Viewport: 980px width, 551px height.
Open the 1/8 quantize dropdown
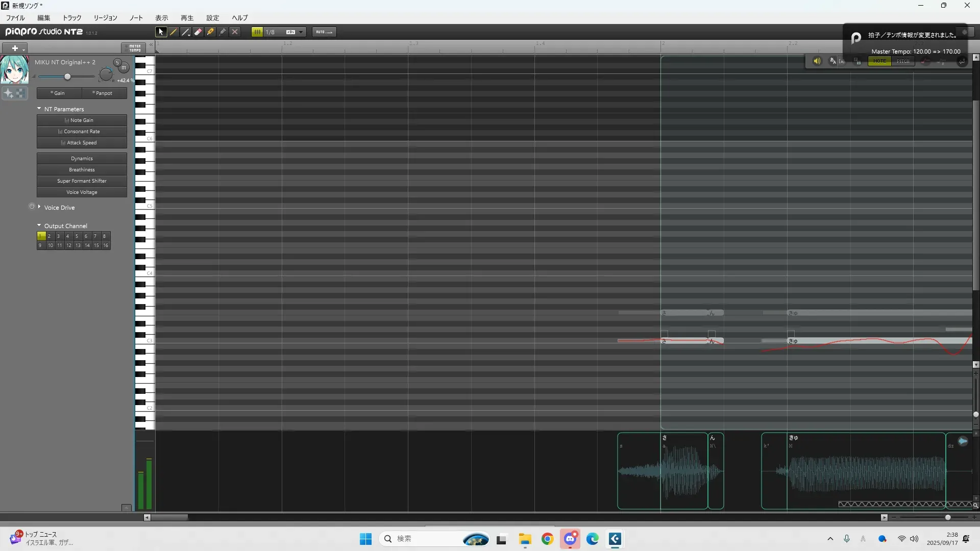pyautogui.click(x=301, y=32)
